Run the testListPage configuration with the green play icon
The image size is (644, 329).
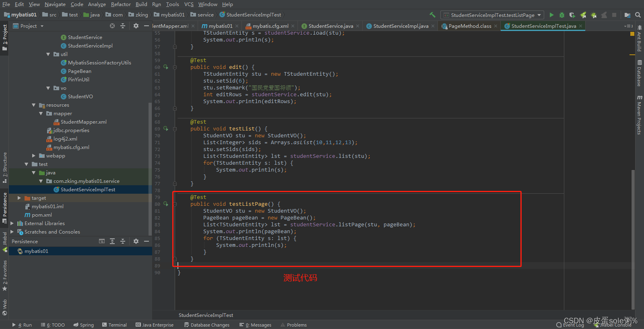[551, 15]
